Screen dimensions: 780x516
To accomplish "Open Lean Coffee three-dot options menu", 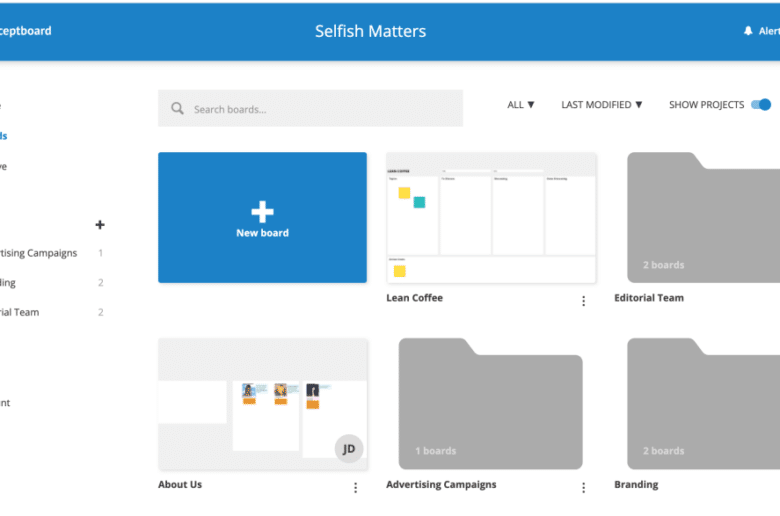I will [584, 301].
